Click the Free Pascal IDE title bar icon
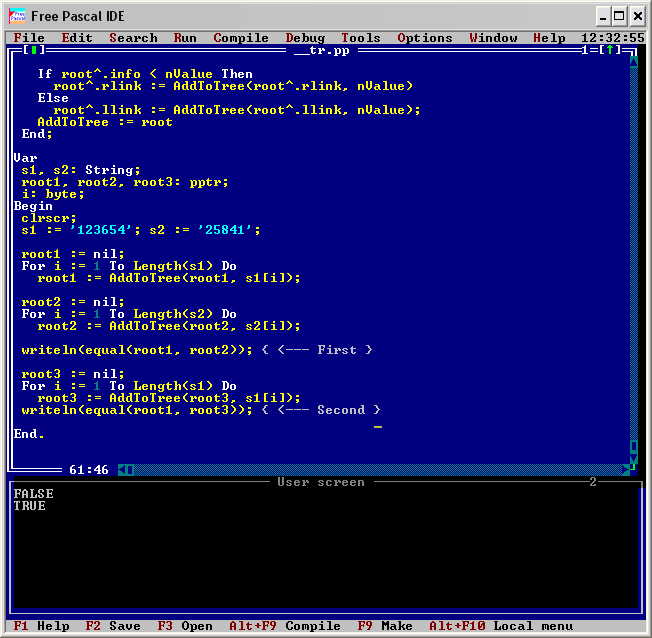This screenshot has width=652, height=638. pos(17,15)
